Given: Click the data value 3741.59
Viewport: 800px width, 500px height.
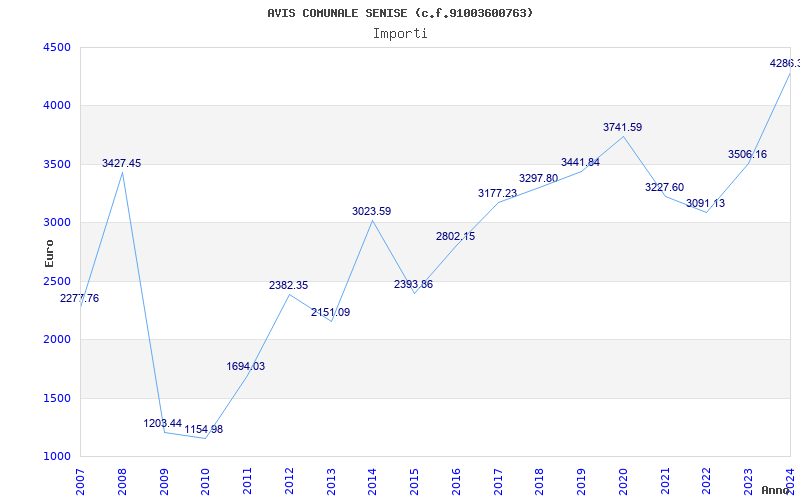Looking at the screenshot, I should click(x=622, y=128).
